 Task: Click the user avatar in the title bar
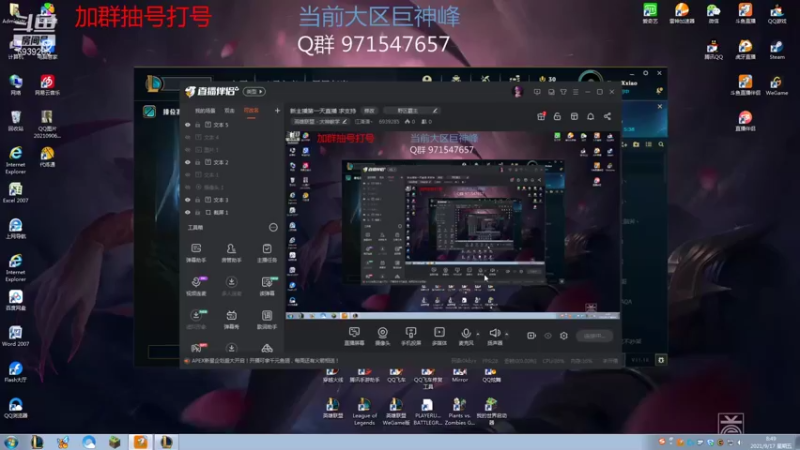point(518,92)
